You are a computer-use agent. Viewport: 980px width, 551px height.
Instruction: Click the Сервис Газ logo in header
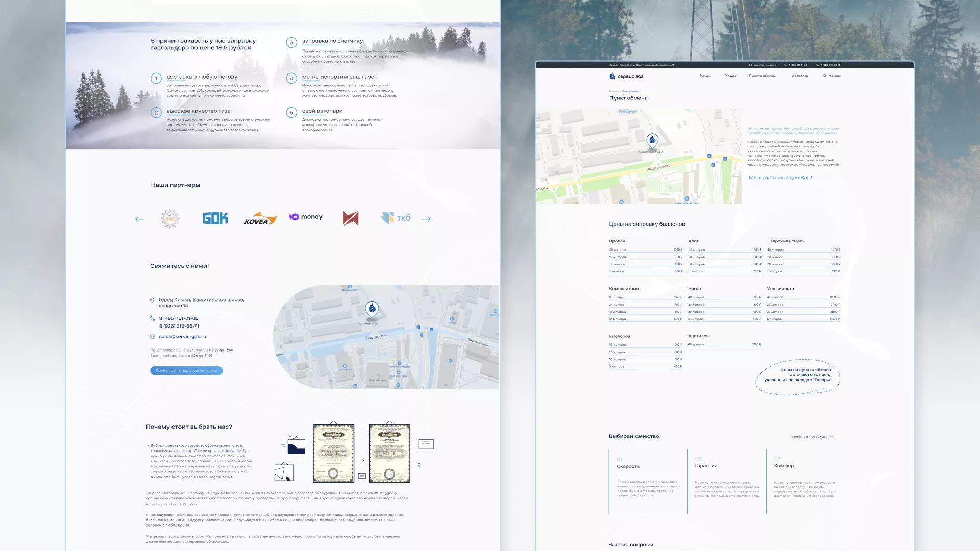626,76
